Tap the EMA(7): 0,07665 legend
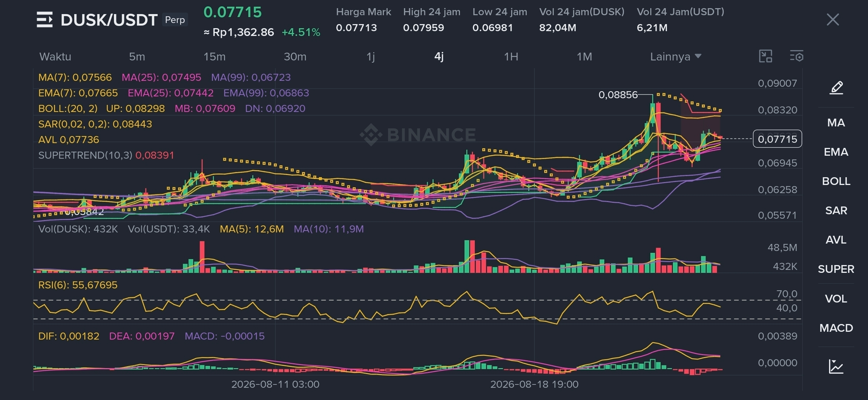The width and height of the screenshot is (868, 400). [78, 93]
